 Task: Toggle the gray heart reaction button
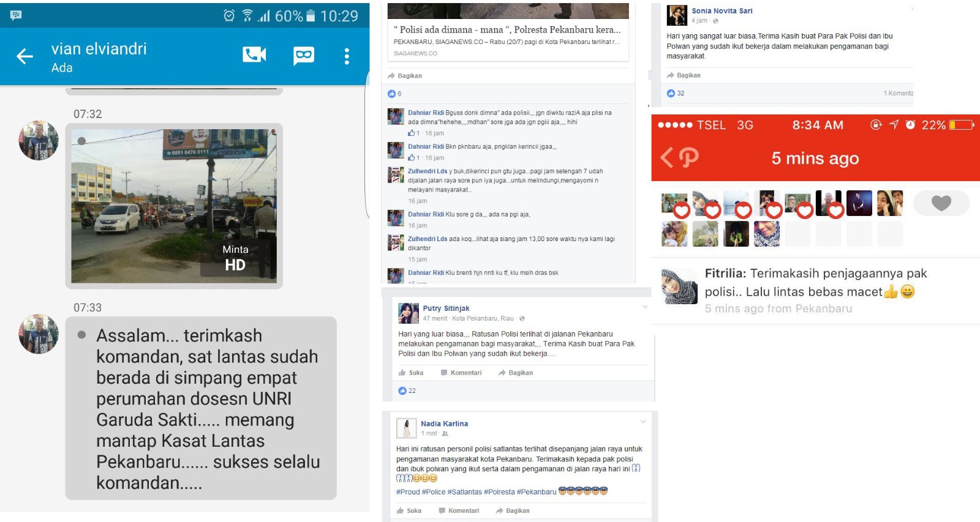(941, 203)
